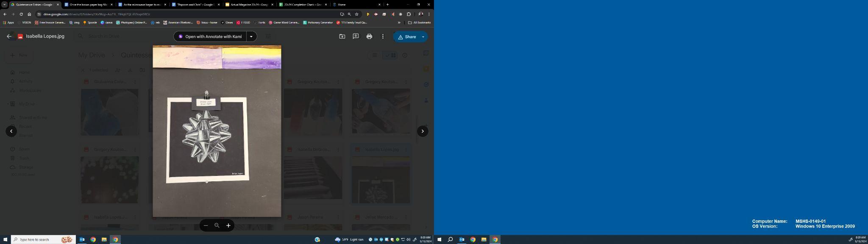
Task: Open Outlook from the left taskbar
Action: point(82,239)
